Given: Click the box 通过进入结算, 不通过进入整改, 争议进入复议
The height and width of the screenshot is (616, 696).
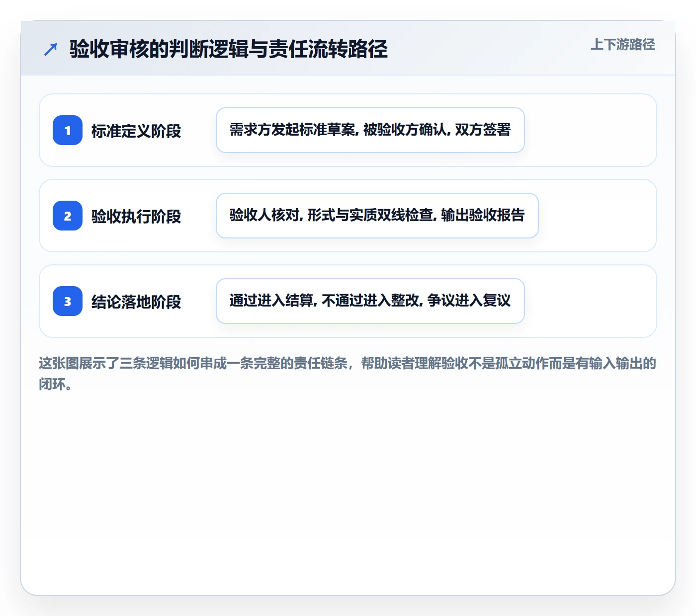Looking at the screenshot, I should 370,301.
